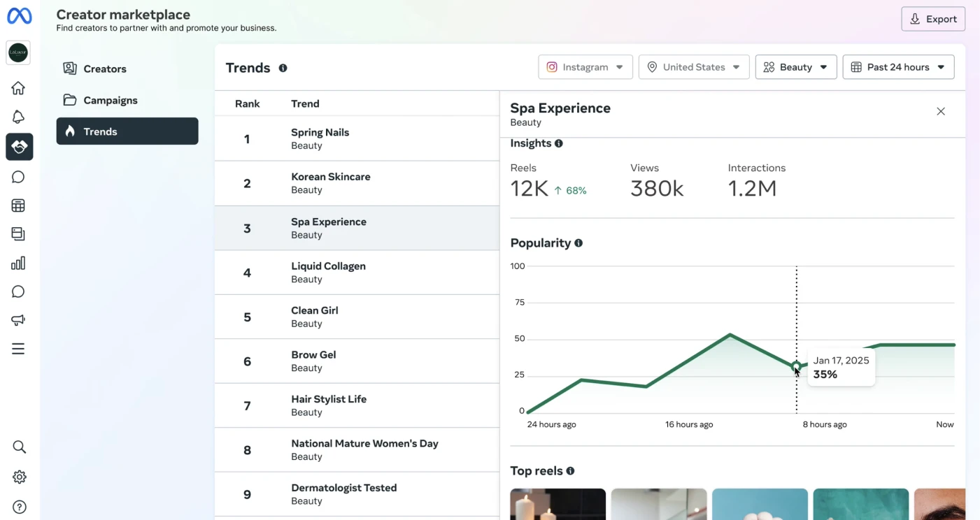This screenshot has width=980, height=520.
Task: Click the Export button
Action: click(933, 19)
